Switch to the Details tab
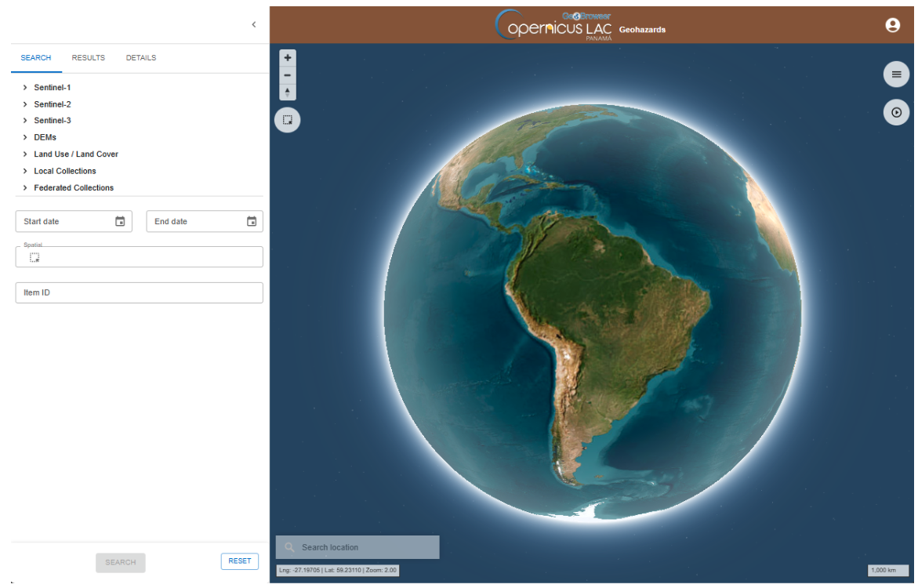The width and height of the screenshot is (918, 588). coord(141,58)
